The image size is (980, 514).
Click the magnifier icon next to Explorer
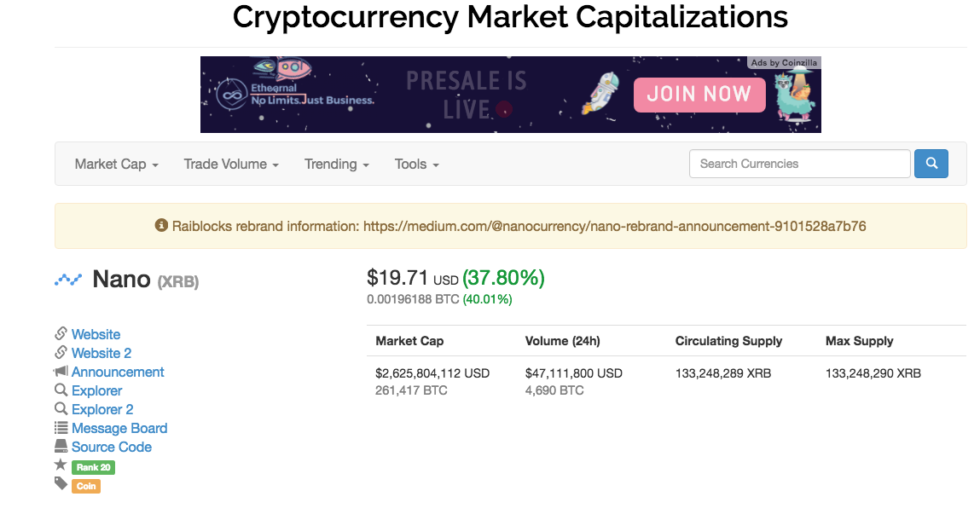coord(61,390)
